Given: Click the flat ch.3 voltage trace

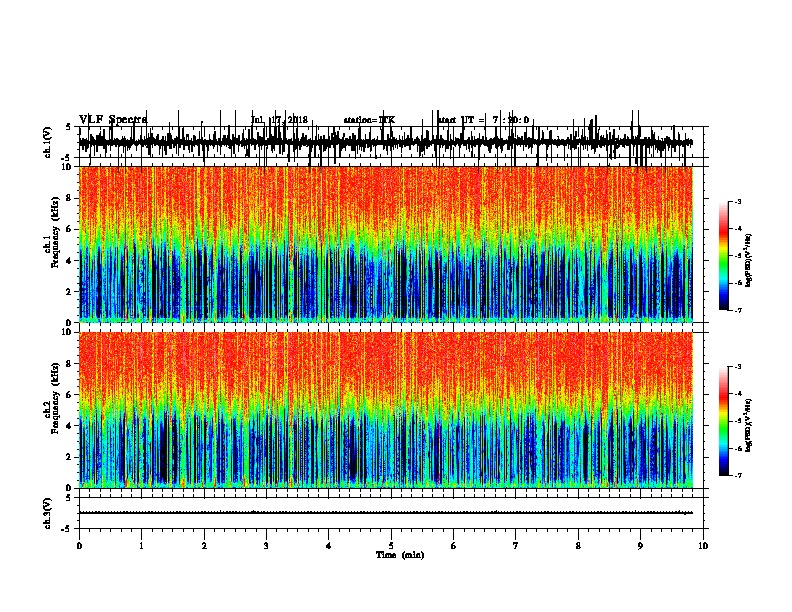Looking at the screenshot, I should tap(385, 513).
